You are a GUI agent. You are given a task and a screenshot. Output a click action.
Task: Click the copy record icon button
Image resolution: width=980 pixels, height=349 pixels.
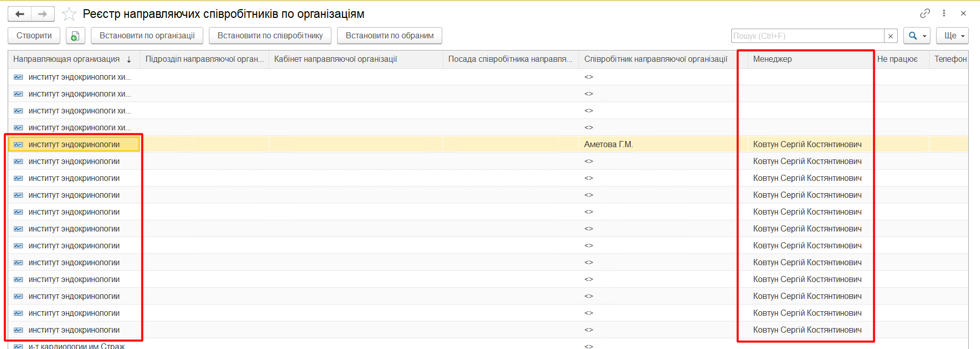(x=75, y=36)
